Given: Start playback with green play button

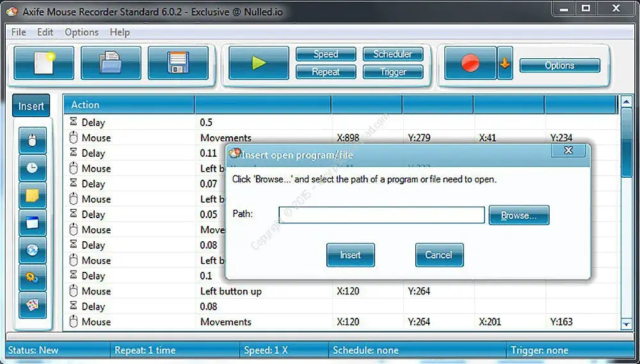Looking at the screenshot, I should coord(259,63).
